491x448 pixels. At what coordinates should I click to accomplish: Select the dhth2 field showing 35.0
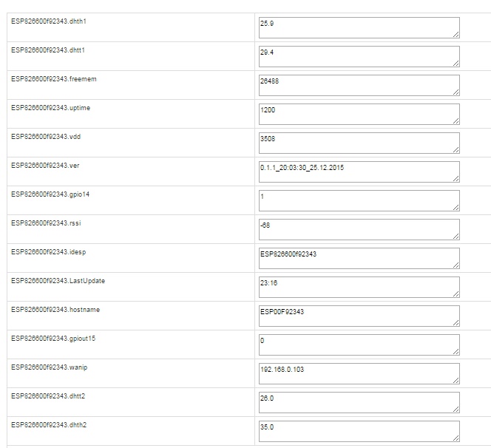click(359, 431)
